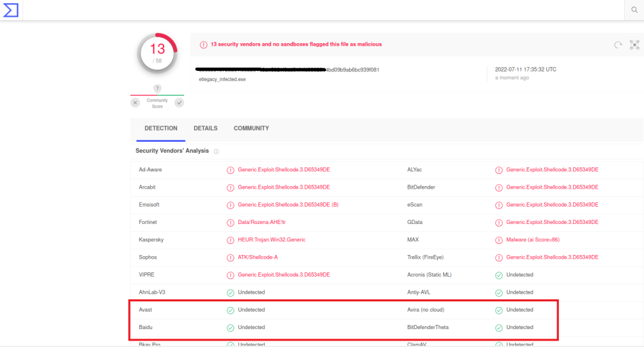Click the community score question mark
644x347 pixels.
coord(157,88)
